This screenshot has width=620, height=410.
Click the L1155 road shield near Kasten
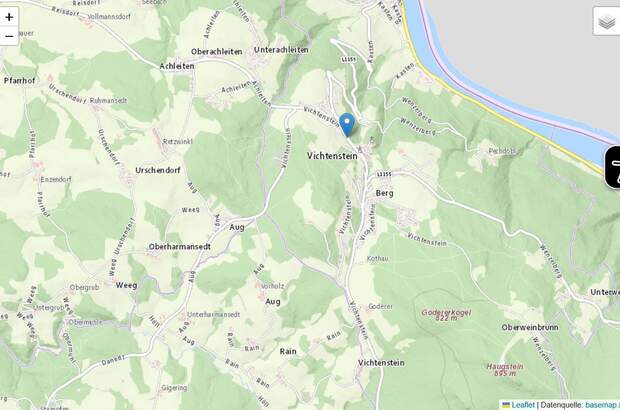click(348, 59)
